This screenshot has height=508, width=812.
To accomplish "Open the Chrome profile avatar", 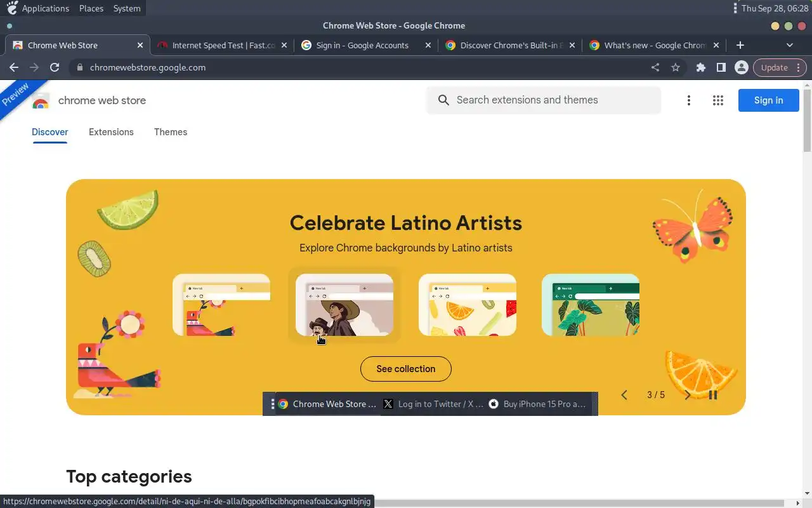I will (741, 67).
